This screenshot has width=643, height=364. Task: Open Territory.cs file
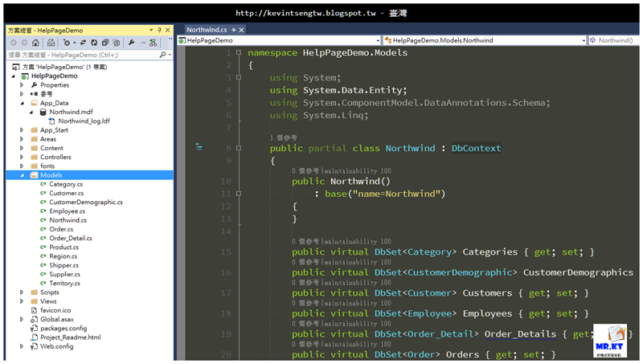pyautogui.click(x=65, y=284)
